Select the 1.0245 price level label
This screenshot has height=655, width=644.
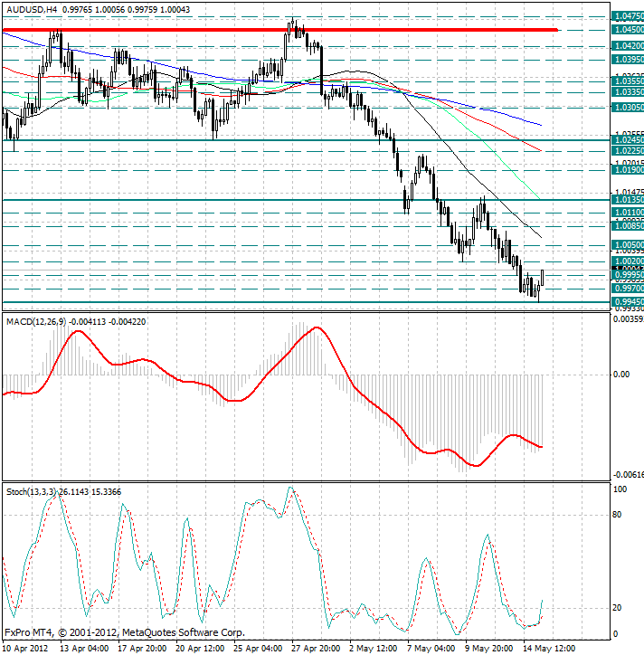(627, 140)
